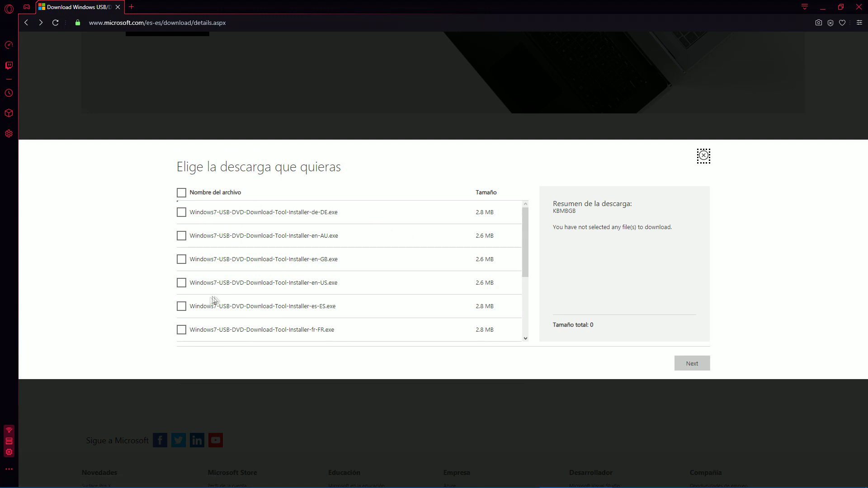Check the de-DE installer checkbox
The height and width of the screenshot is (488, 868).
[181, 212]
